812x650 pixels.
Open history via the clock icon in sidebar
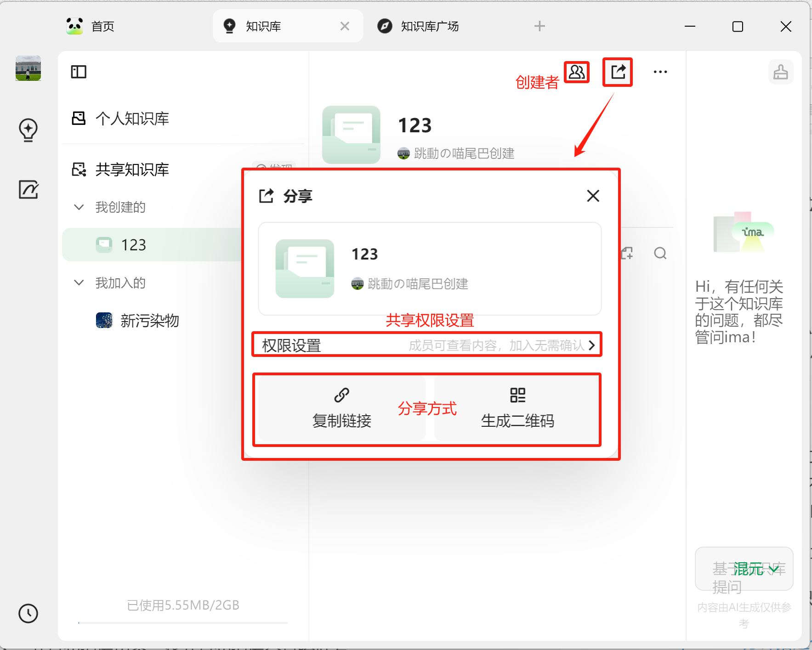[x=28, y=614]
